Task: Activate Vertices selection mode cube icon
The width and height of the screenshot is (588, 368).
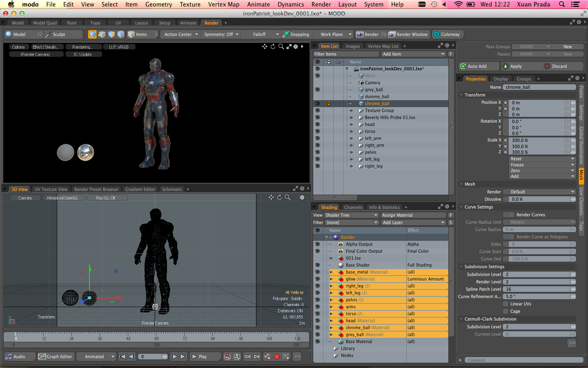Action: (92, 34)
